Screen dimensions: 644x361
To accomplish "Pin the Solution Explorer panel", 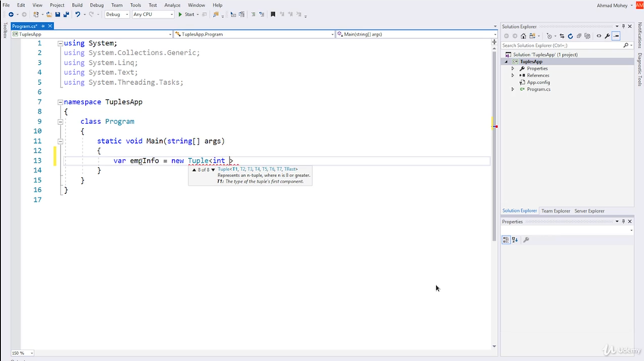I will (624, 26).
